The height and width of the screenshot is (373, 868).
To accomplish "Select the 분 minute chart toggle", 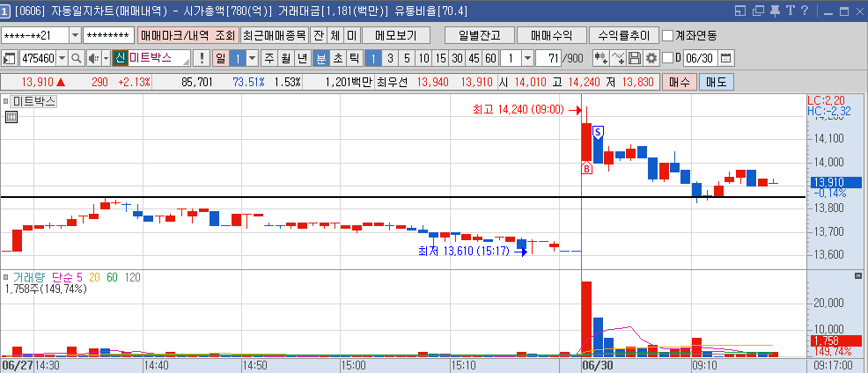I will (x=321, y=58).
